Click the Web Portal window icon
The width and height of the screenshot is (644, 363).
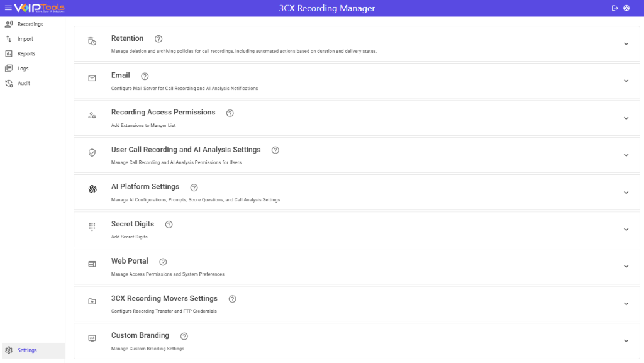click(x=92, y=264)
